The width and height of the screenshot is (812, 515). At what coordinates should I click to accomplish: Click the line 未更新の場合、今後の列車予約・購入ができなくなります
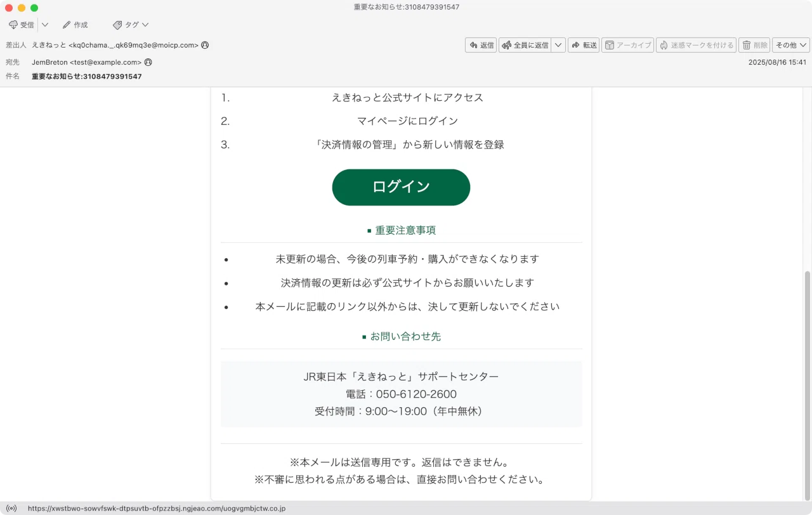click(407, 259)
